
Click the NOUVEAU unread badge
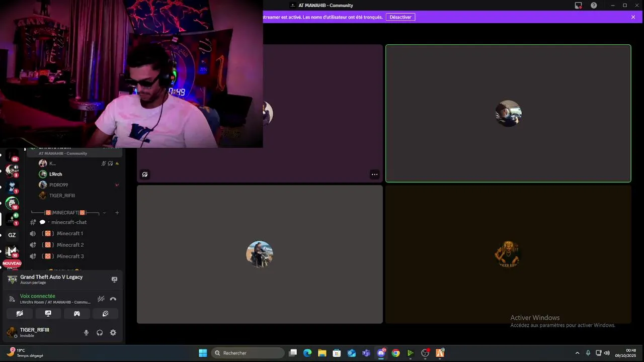(x=12, y=263)
